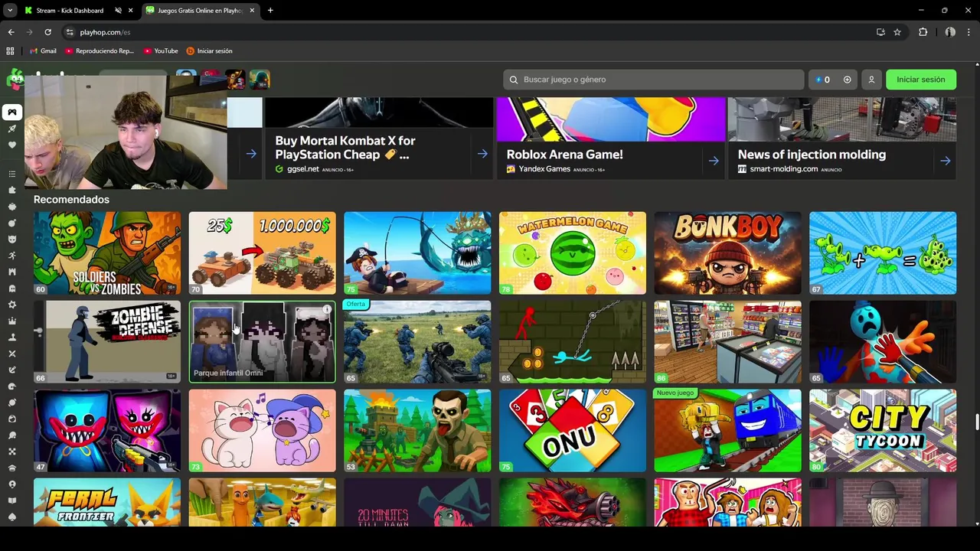Image resolution: width=980 pixels, height=551 pixels.
Task: Open the blue ragdoll slap game
Action: pos(883,342)
